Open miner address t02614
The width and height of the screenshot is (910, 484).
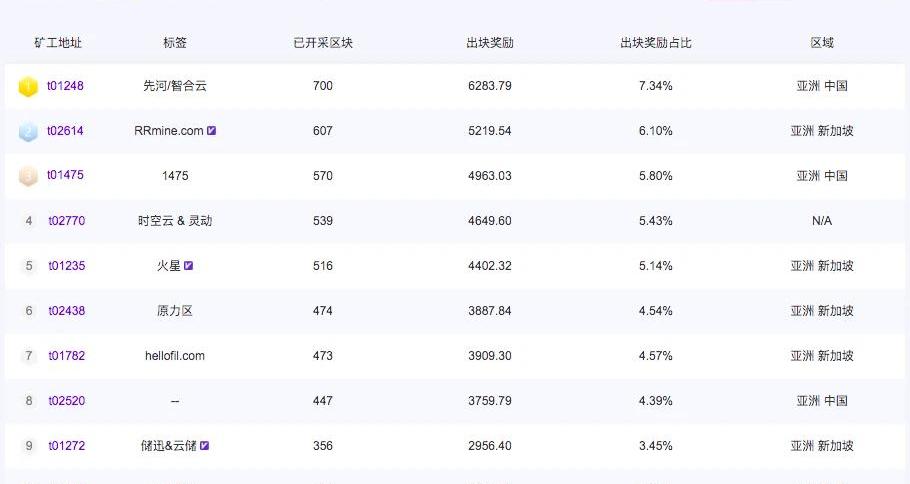pos(65,131)
